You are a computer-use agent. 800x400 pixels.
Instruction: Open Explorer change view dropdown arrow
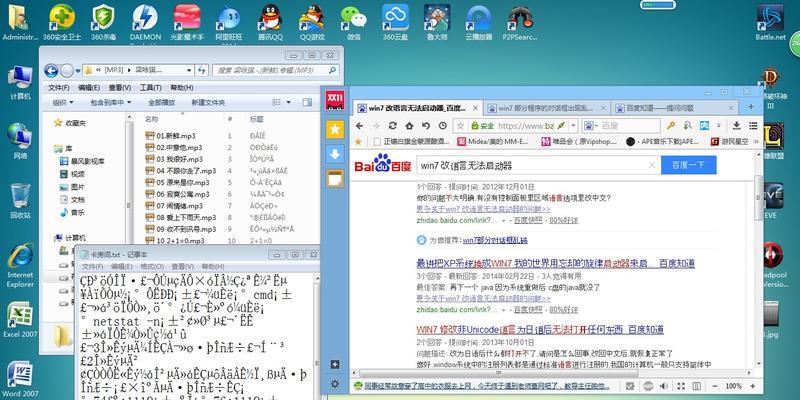[x=289, y=103]
